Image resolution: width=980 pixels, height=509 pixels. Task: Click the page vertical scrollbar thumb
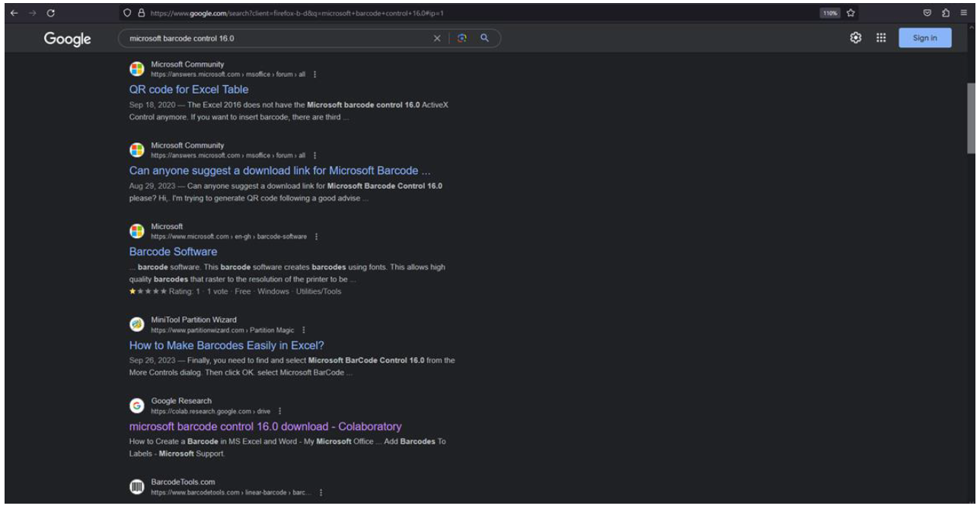click(x=971, y=118)
